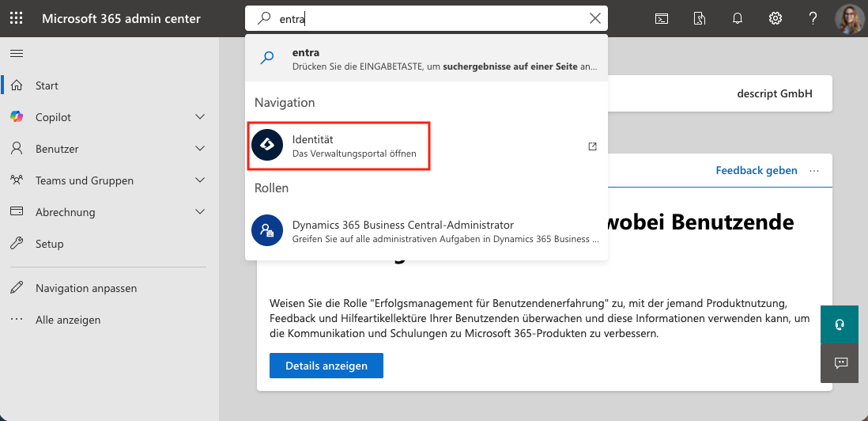Open the card's more options ellipsis
868x421 pixels.
814,171
